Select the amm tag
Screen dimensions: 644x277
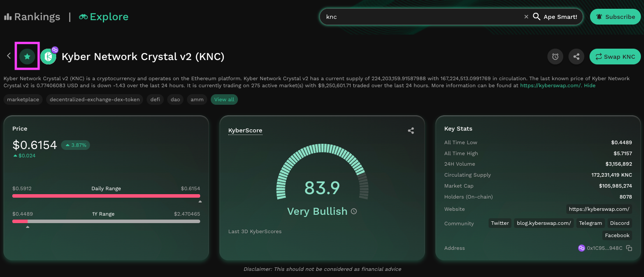197,99
